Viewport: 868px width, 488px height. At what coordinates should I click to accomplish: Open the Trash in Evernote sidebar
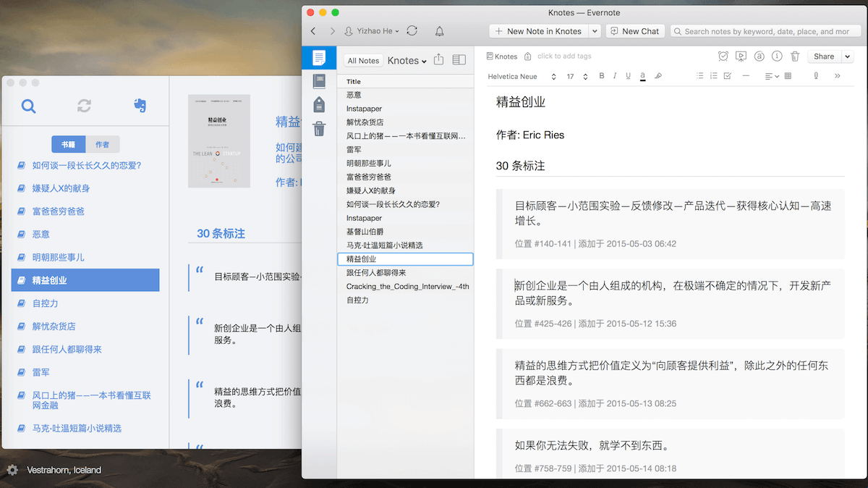(319, 129)
